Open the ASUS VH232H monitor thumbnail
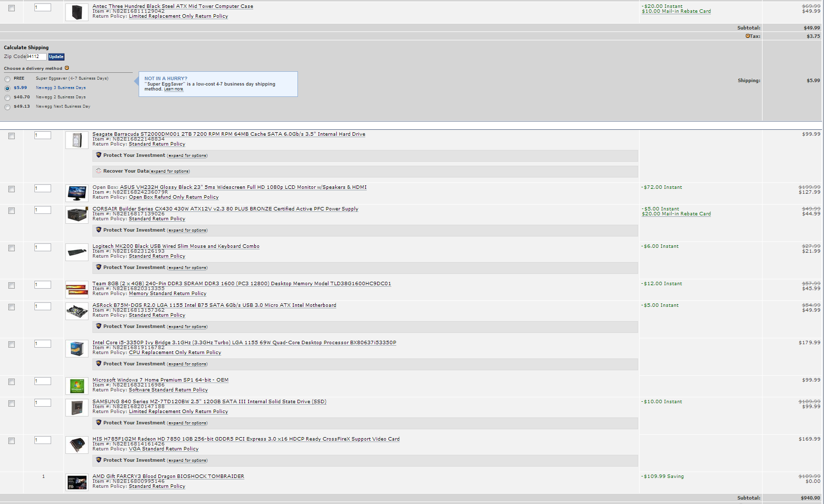This screenshot has height=504, width=824. click(x=77, y=193)
